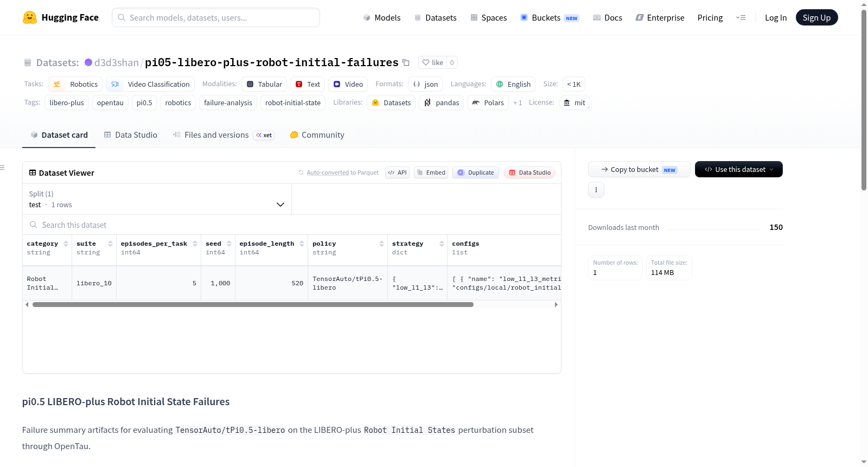Open the Files and versions tab
The image size is (868, 467).
pos(224,135)
